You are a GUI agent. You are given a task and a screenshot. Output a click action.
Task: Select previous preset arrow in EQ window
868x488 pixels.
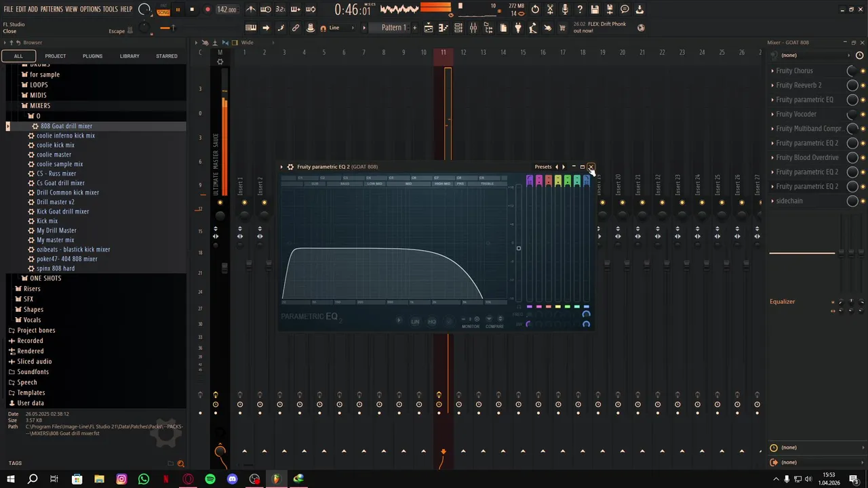click(557, 167)
